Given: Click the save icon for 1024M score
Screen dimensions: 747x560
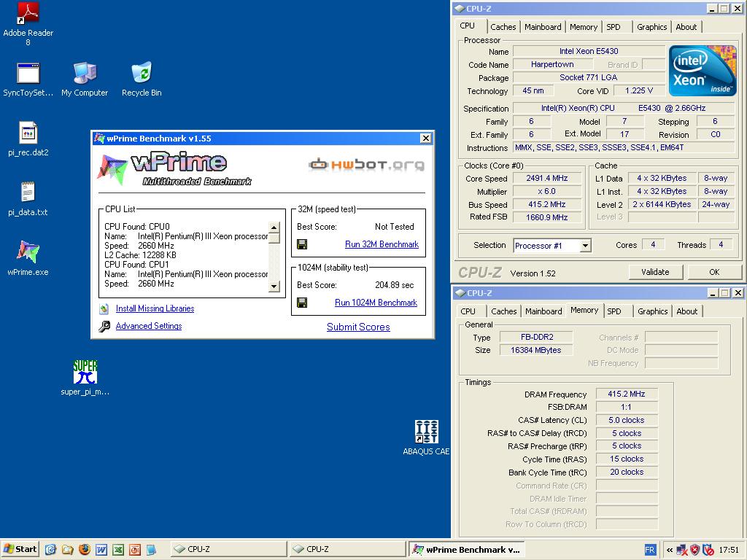Looking at the screenshot, I should 301,303.
